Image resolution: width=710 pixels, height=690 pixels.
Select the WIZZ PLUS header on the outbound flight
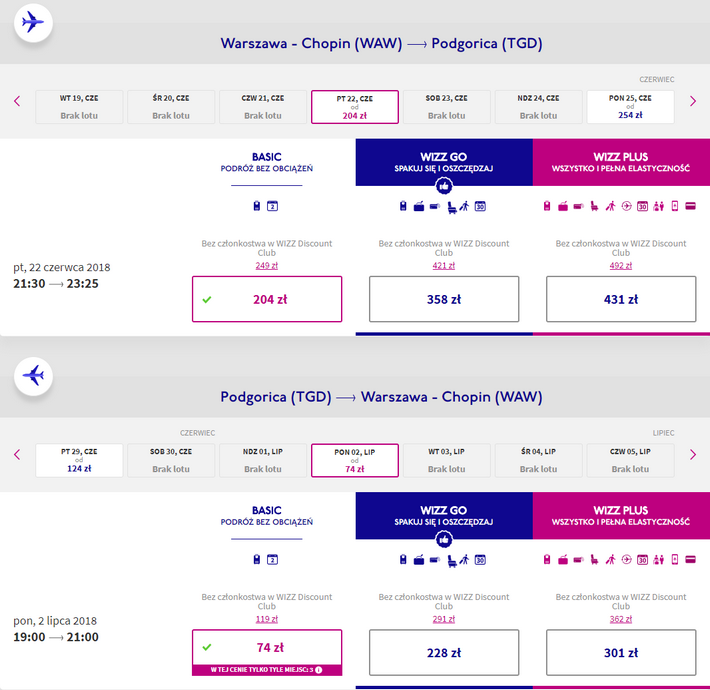(621, 162)
